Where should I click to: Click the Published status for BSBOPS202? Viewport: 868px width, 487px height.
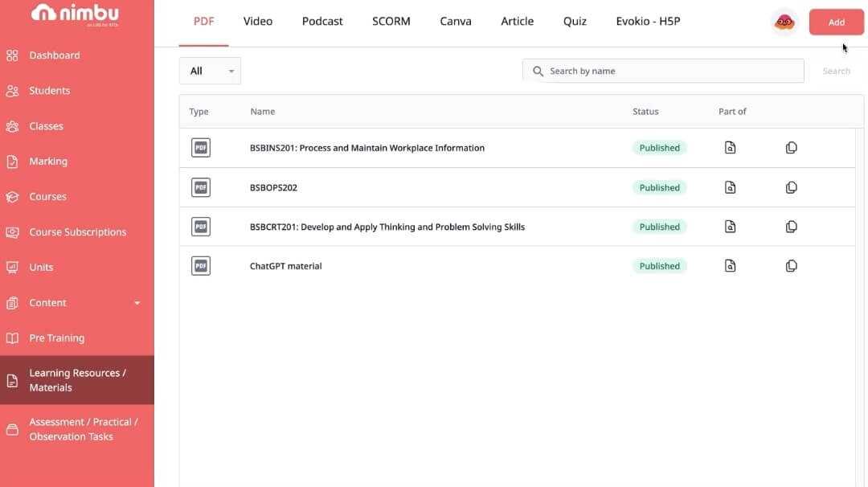pos(660,186)
